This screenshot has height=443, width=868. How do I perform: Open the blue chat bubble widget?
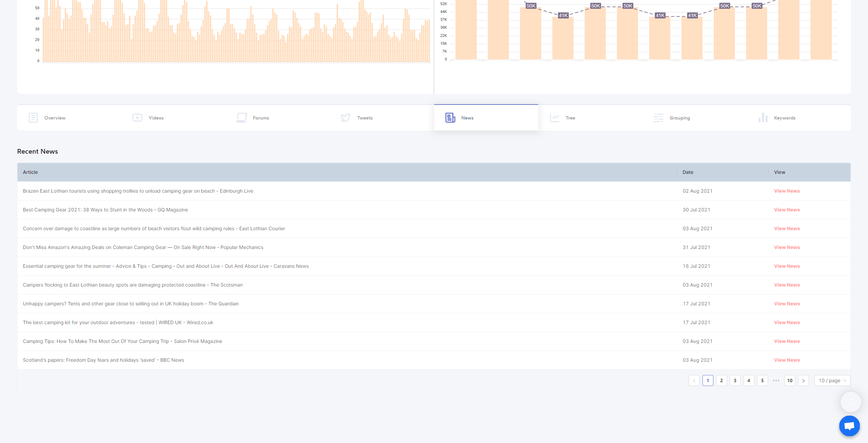point(849,426)
